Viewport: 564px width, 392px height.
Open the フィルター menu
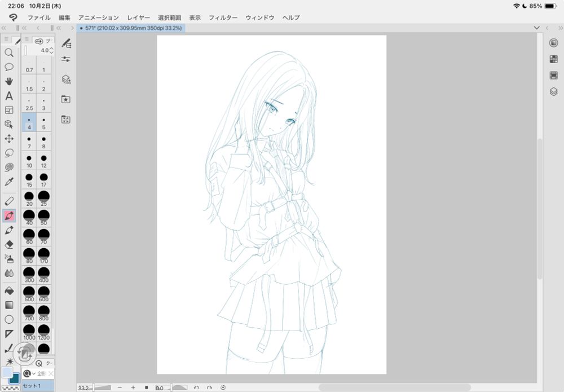click(223, 17)
